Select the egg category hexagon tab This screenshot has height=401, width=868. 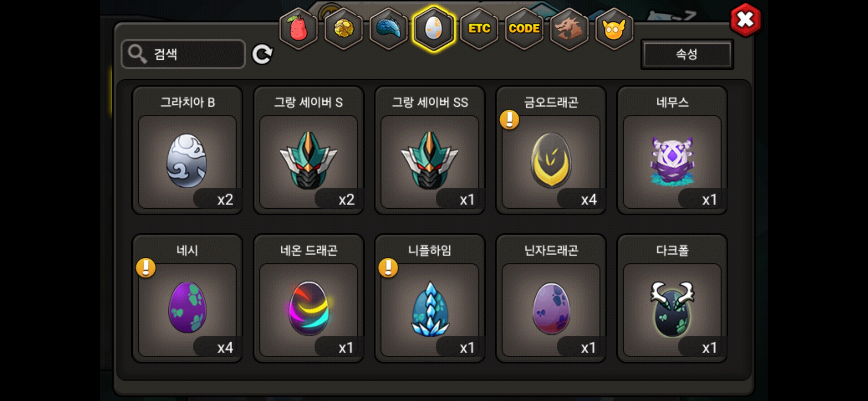[x=434, y=29]
